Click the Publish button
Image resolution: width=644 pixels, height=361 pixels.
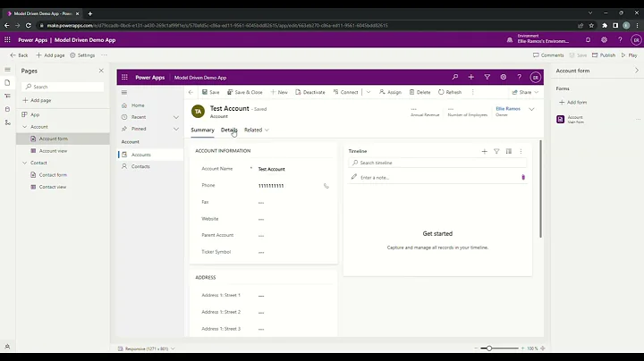(604, 55)
